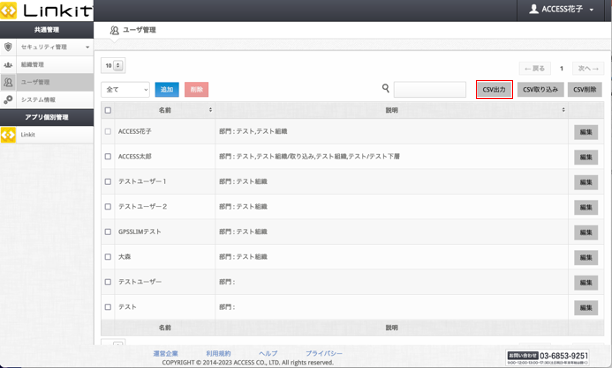Viewport: 612px width, 368px height.
Task: Toggle the select-all checkbox in table header
Action: tap(108, 110)
